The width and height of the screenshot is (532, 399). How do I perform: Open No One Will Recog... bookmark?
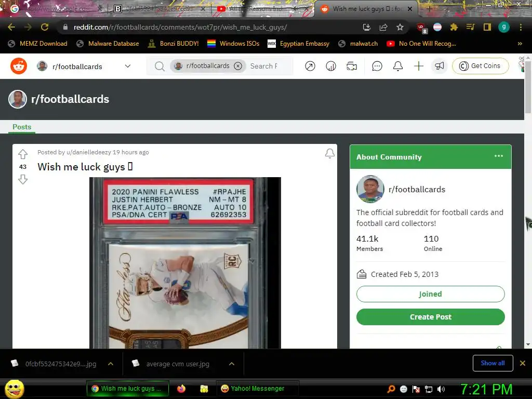point(421,44)
